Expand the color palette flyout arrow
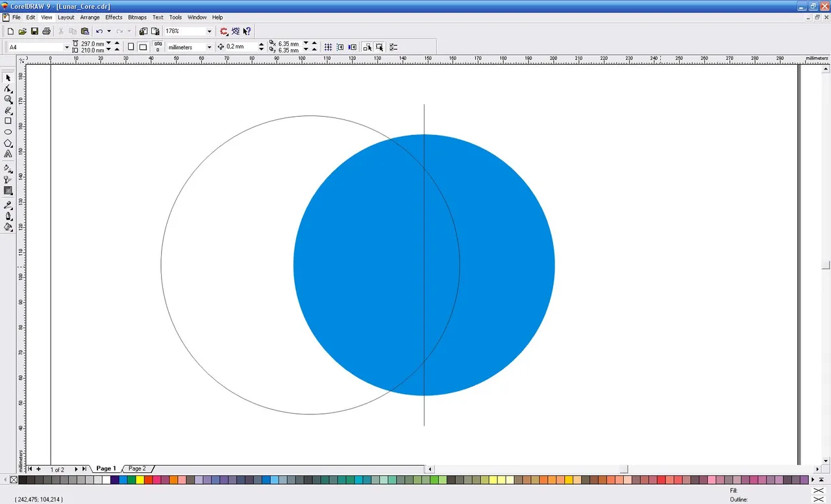 point(822,479)
